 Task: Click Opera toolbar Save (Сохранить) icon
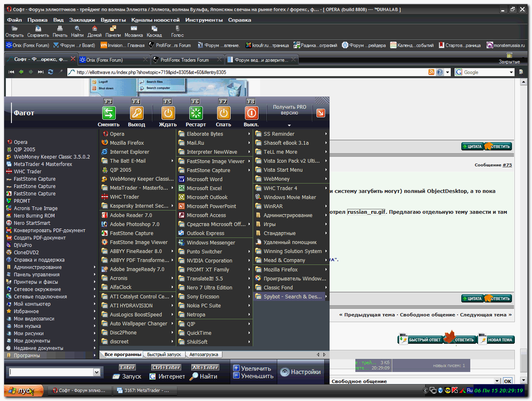[x=38, y=29]
